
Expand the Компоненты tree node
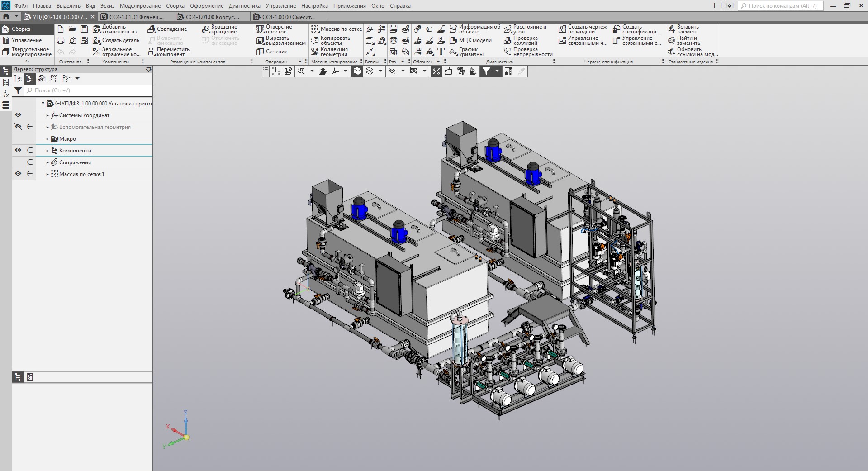pyautogui.click(x=47, y=151)
